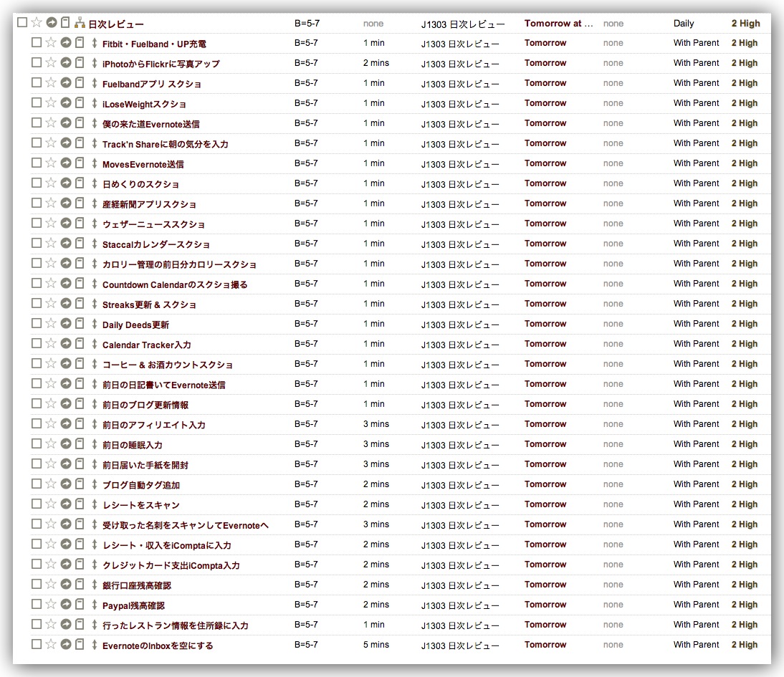The image size is (784, 677).
Task: Star the 産経新聞アプリスクショ task
Action: pos(50,203)
